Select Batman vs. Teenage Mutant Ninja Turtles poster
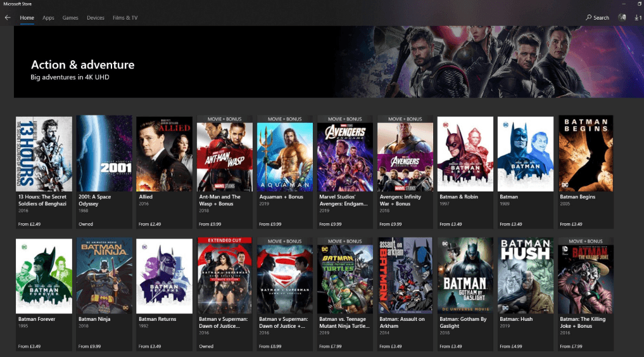Screen dimensions: 644x357 tap(345, 276)
